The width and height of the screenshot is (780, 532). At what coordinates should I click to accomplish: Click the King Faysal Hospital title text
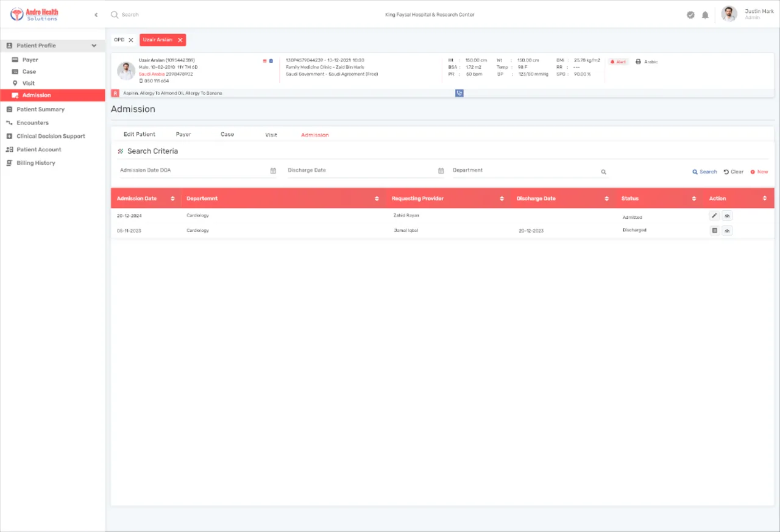(x=430, y=15)
